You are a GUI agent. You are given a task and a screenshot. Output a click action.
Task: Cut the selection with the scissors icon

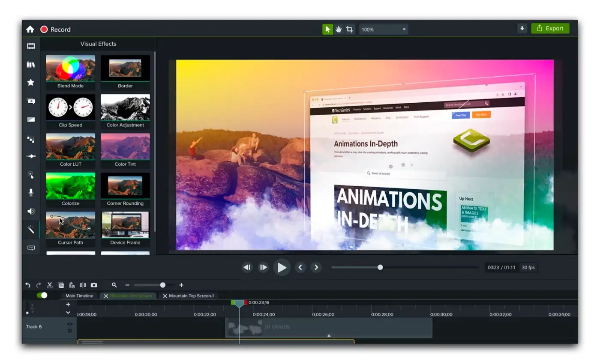click(50, 285)
